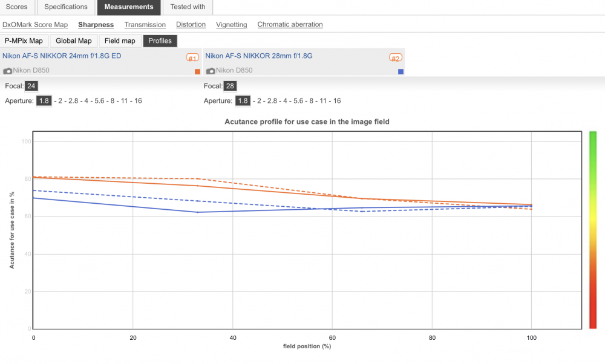Click second Nikon D850 camera name

click(234, 71)
